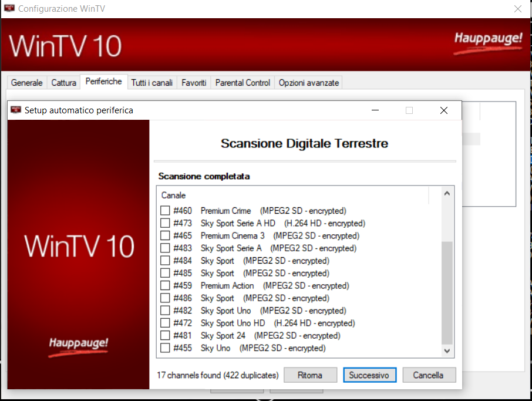Check #483 Sky Sport Serie A channel
532x401 pixels.
click(165, 248)
